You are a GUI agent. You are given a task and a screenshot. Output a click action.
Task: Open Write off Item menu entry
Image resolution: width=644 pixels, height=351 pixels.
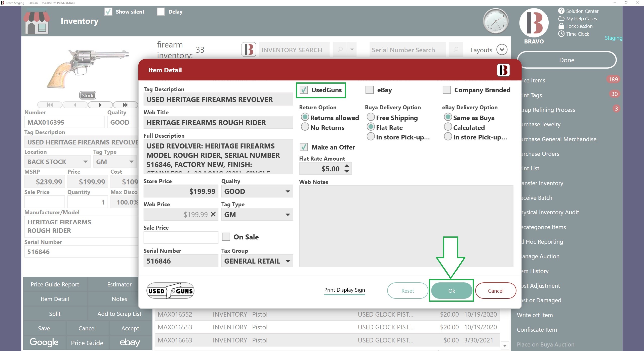click(535, 315)
